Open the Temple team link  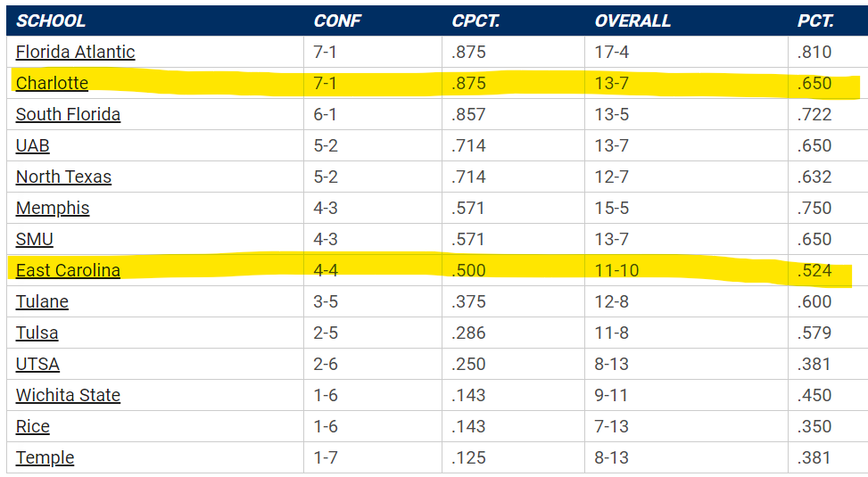pyautogui.click(x=45, y=457)
